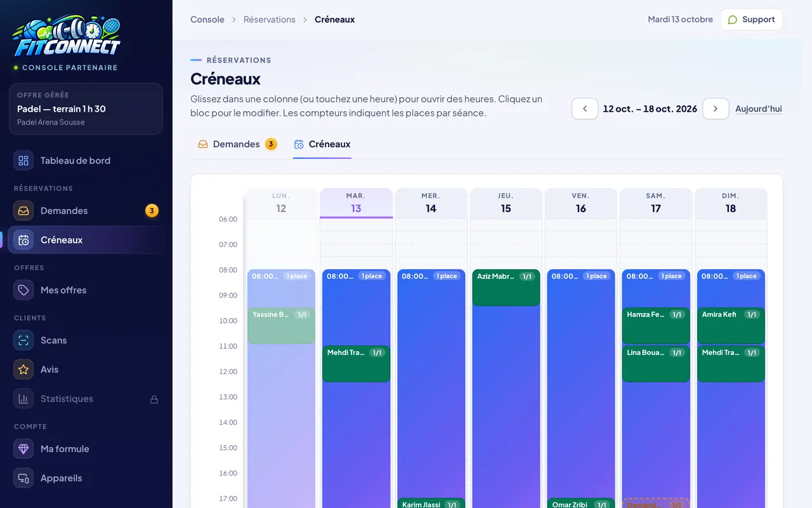The height and width of the screenshot is (508, 812).
Task: Click the 12 oct. – 18 oct. 2026 date range
Action: pyautogui.click(x=650, y=109)
